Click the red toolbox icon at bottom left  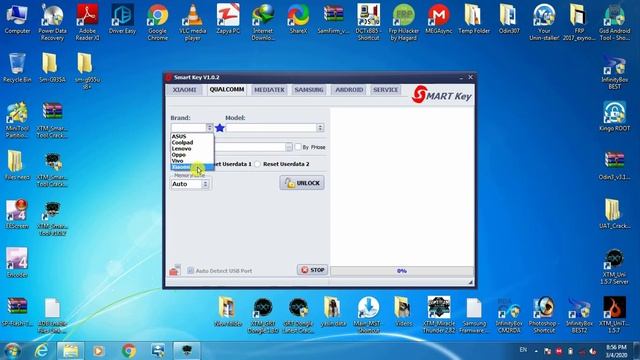pos(175,270)
